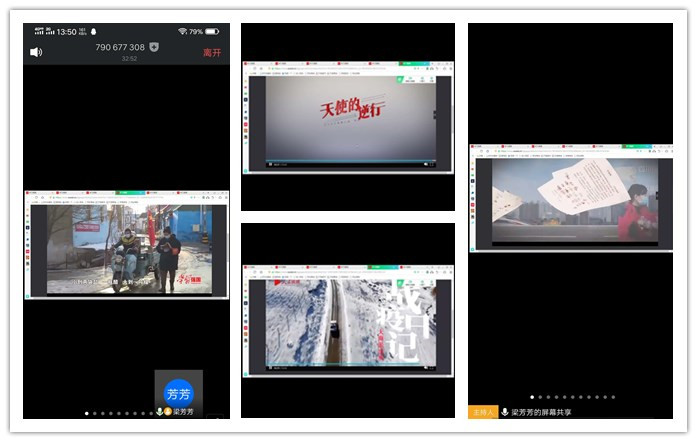The image size is (697, 442).
Task: Tap the orange 主持人 host label
Action: pyautogui.click(x=482, y=412)
